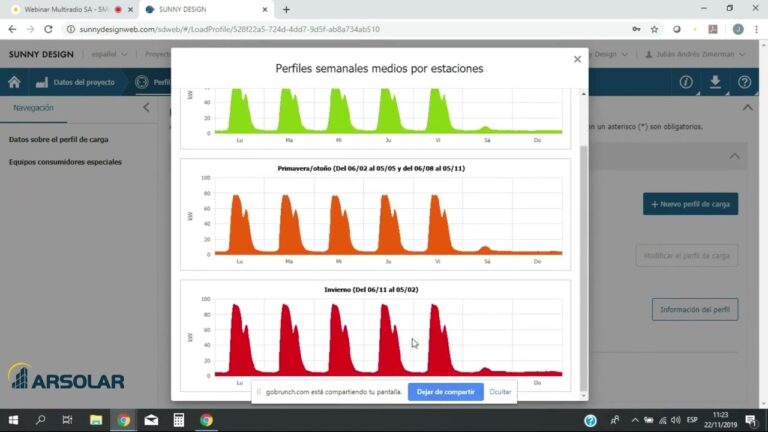The height and width of the screenshot is (432, 768).
Task: Open the español language dropdown
Action: [x=109, y=54]
